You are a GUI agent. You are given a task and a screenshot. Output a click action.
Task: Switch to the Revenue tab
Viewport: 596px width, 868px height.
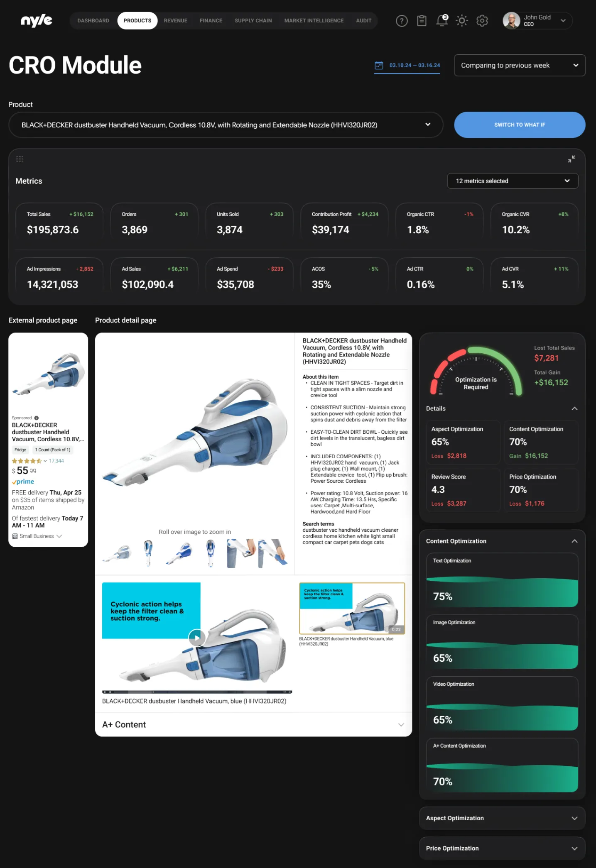175,20
